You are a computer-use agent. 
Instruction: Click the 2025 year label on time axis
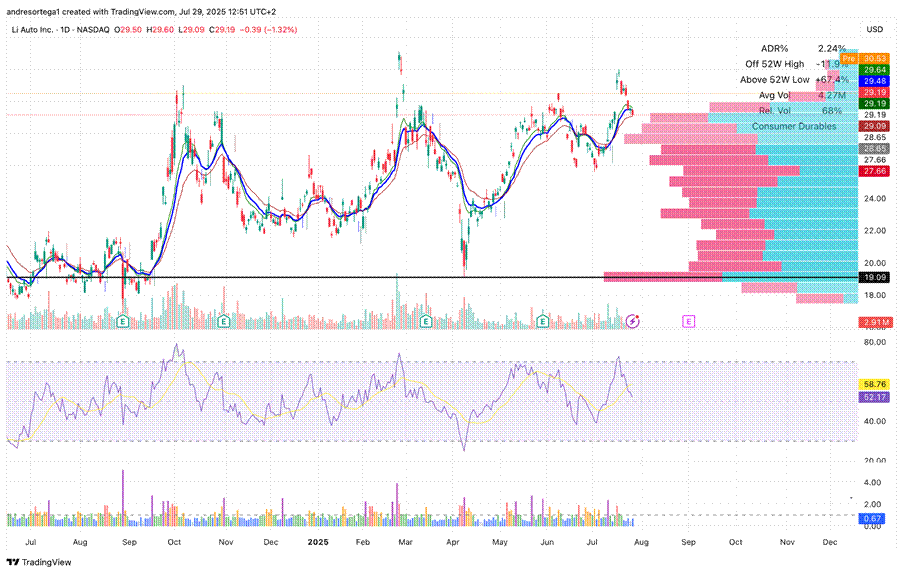tap(318, 542)
